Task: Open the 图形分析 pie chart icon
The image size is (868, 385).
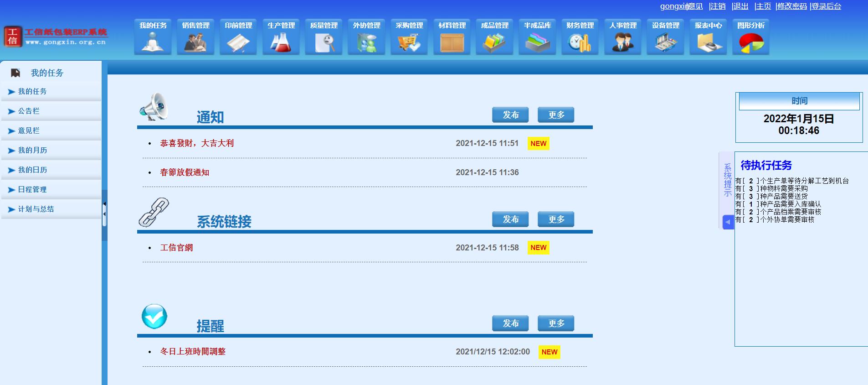Action: coord(750,43)
